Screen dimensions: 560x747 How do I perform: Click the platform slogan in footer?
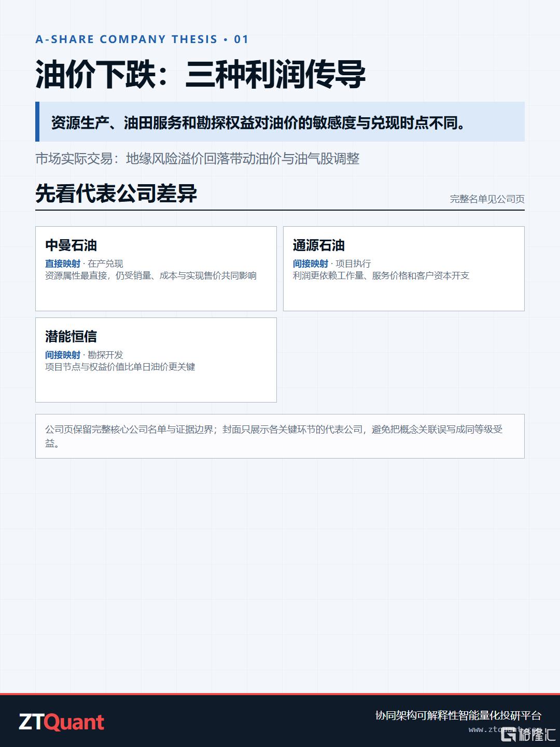[458, 715]
